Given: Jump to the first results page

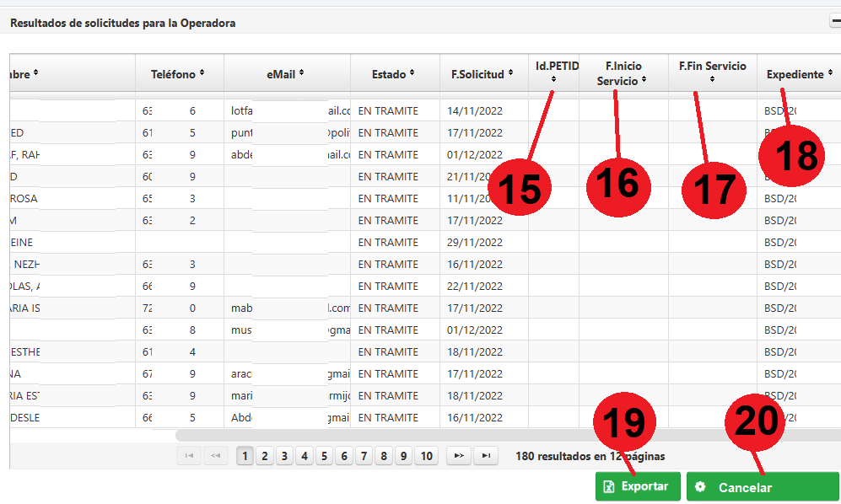Looking at the screenshot, I should pos(188,456).
